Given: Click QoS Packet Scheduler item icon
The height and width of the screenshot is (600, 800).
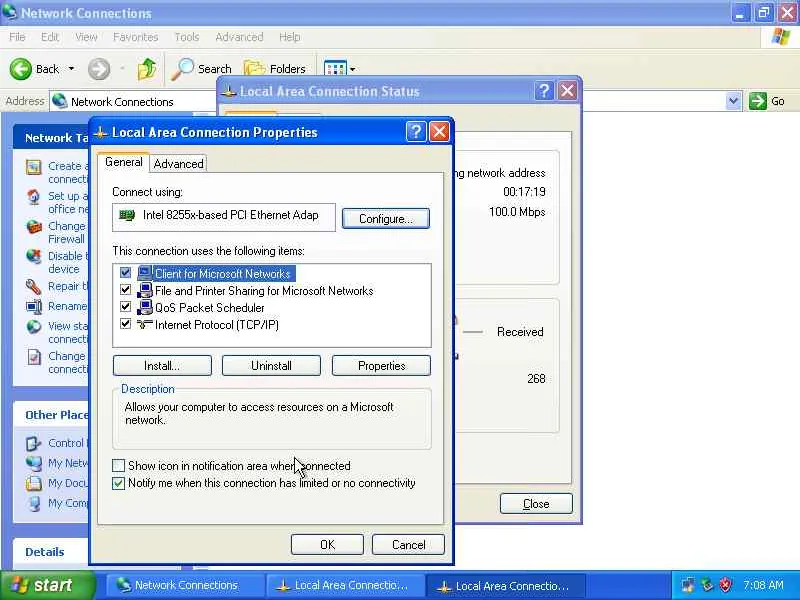Looking at the screenshot, I should click(145, 307).
